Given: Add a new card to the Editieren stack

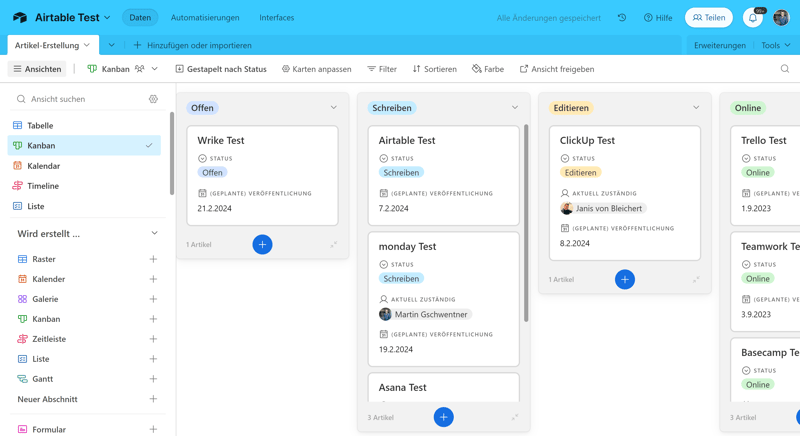Looking at the screenshot, I should (624, 279).
